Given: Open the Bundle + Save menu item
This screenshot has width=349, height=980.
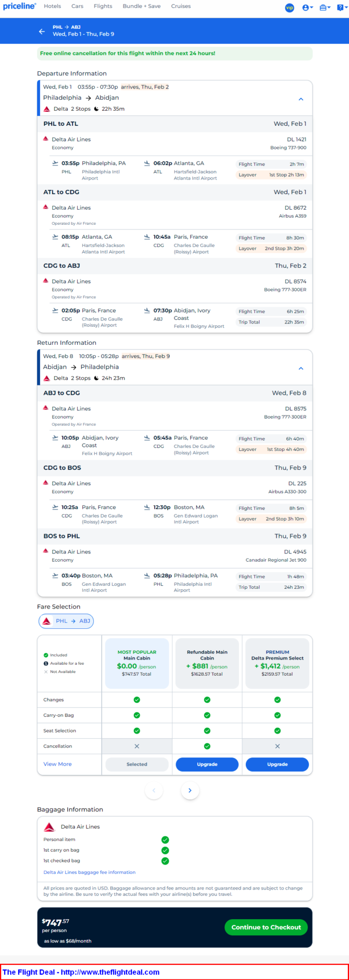Looking at the screenshot, I should (142, 6).
